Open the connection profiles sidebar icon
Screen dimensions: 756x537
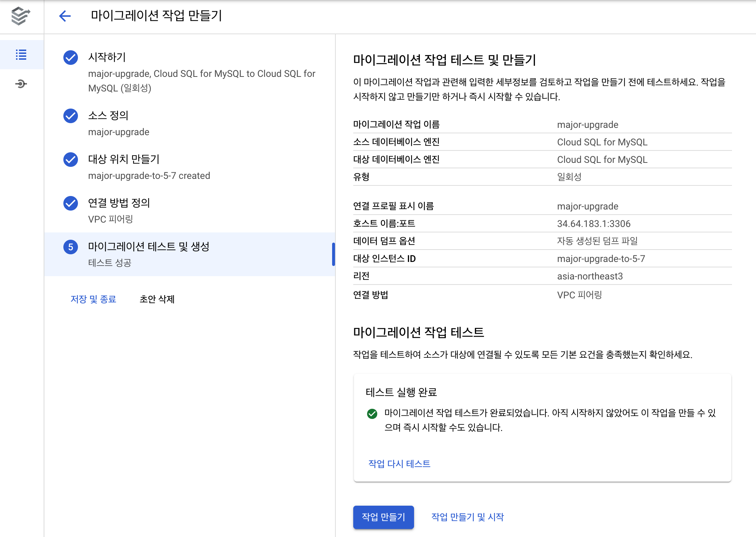[x=21, y=84]
